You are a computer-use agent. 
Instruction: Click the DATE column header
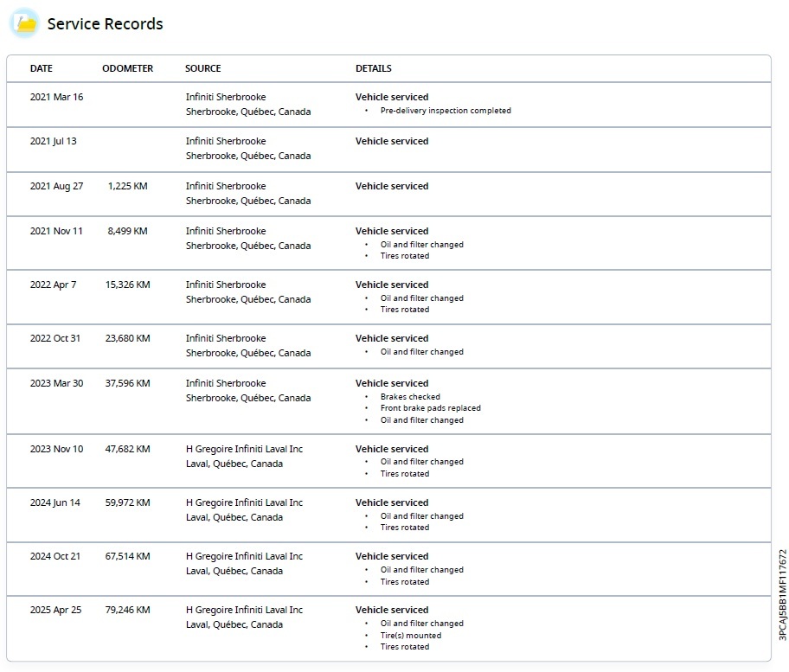pos(42,68)
